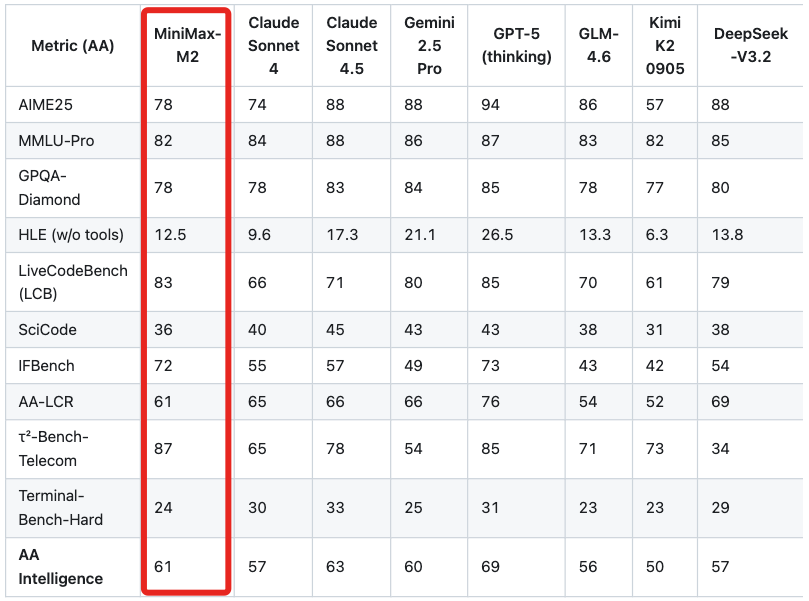Click the LiveCodeBench (LCB) row label
Screen dimensions: 809x601
click(x=73, y=282)
